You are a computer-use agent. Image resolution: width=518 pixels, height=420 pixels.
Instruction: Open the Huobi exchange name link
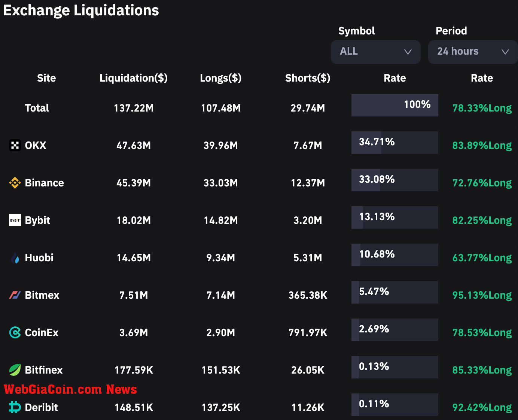pos(39,258)
